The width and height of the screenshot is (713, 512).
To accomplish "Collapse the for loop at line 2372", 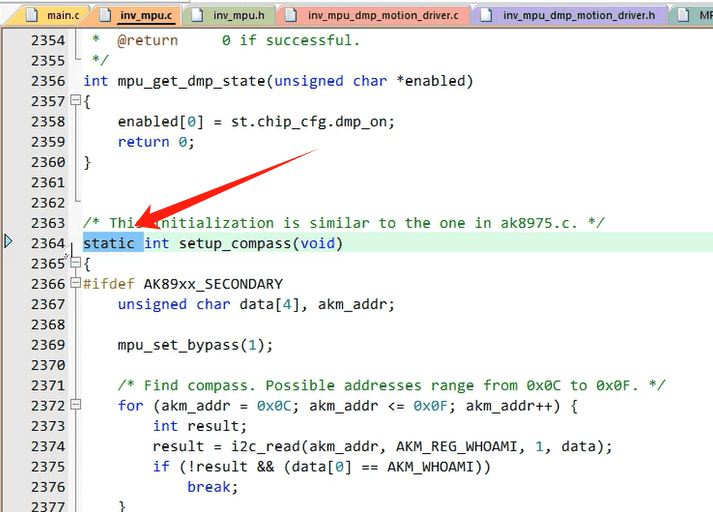I will tap(76, 404).
